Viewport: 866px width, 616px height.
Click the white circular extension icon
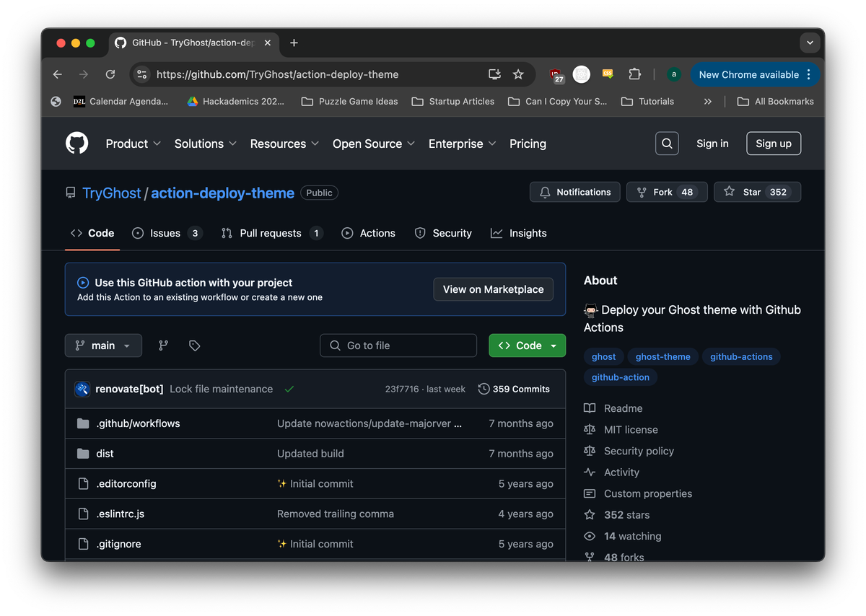(x=582, y=74)
